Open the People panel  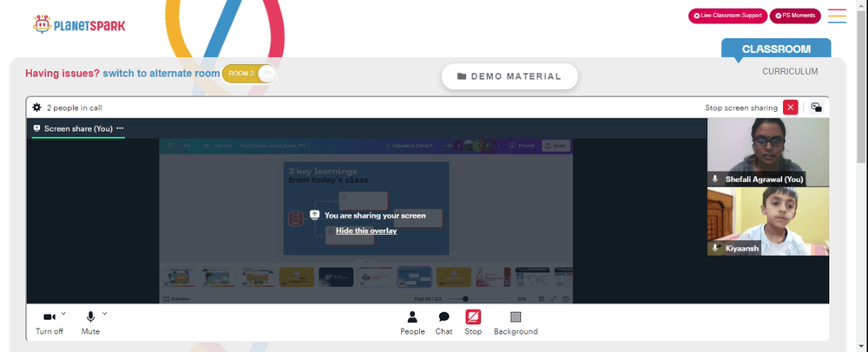pyautogui.click(x=412, y=323)
